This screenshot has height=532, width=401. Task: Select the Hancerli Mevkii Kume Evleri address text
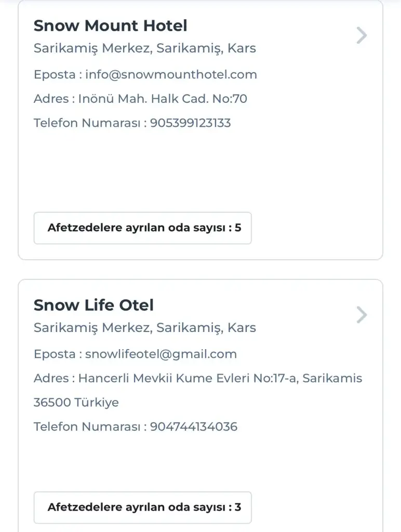pos(220,378)
